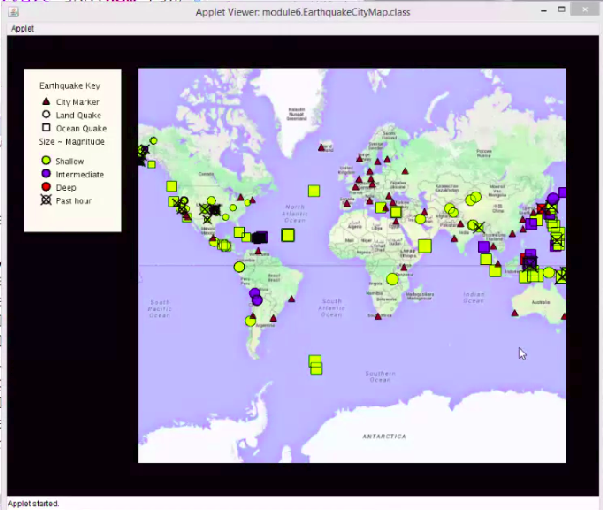This screenshot has width=603, height=510.
Task: Open the Applet menu
Action: 21,28
